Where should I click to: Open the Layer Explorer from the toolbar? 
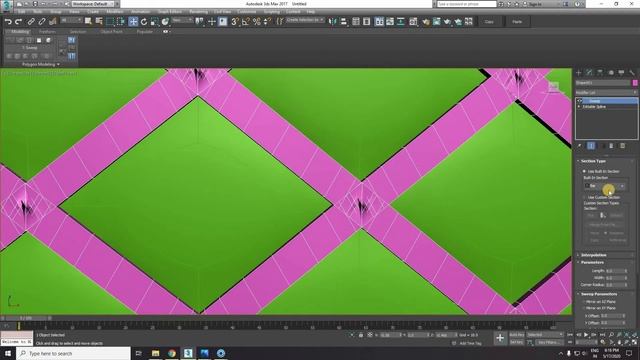(367, 22)
